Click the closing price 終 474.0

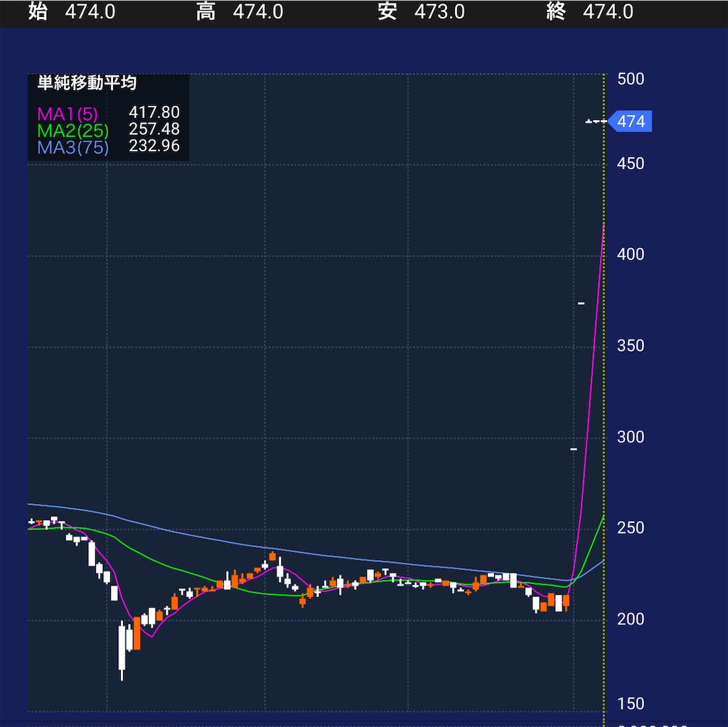[x=589, y=11]
